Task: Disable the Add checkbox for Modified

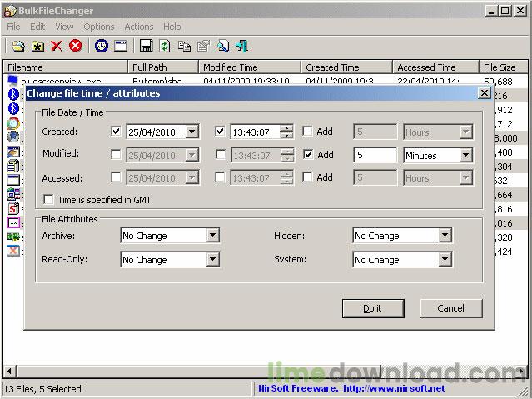Action: pyautogui.click(x=308, y=155)
